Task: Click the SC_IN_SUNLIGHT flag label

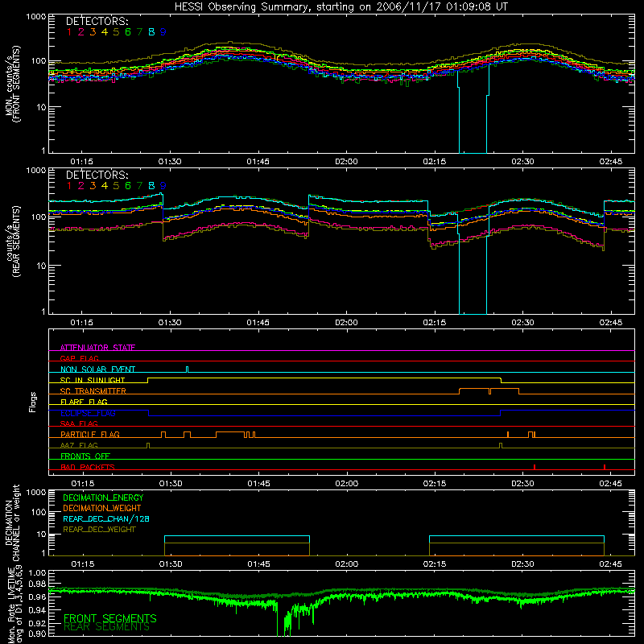Action: [x=93, y=380]
